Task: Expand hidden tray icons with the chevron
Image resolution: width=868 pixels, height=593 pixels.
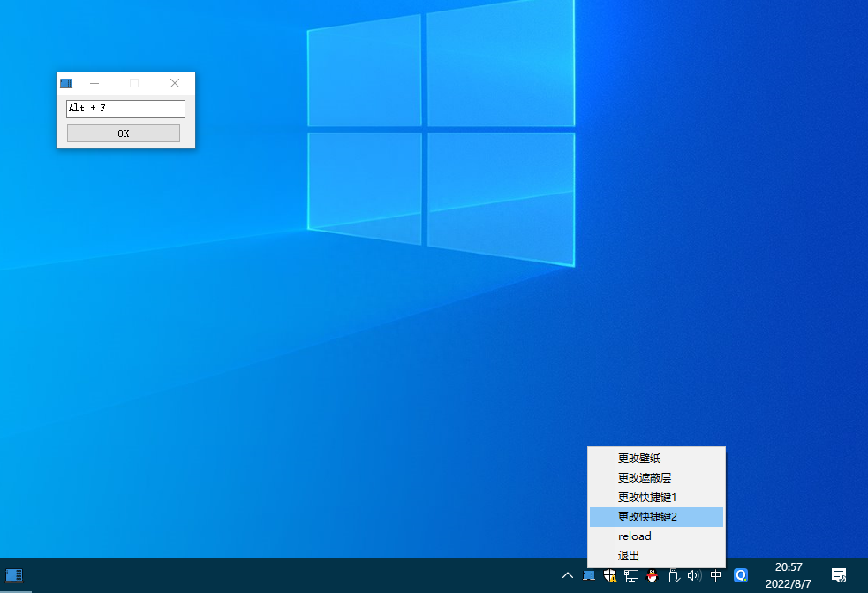Action: (x=570, y=576)
